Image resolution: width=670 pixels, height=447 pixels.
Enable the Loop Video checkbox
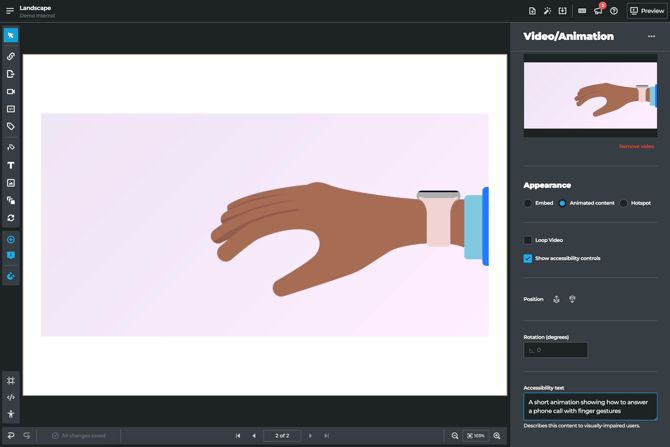[x=528, y=240]
